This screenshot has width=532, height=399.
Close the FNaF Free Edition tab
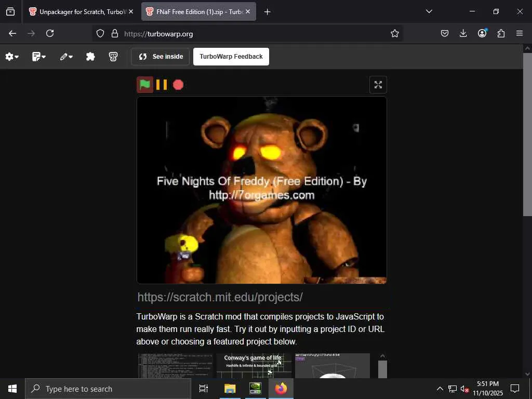click(248, 12)
